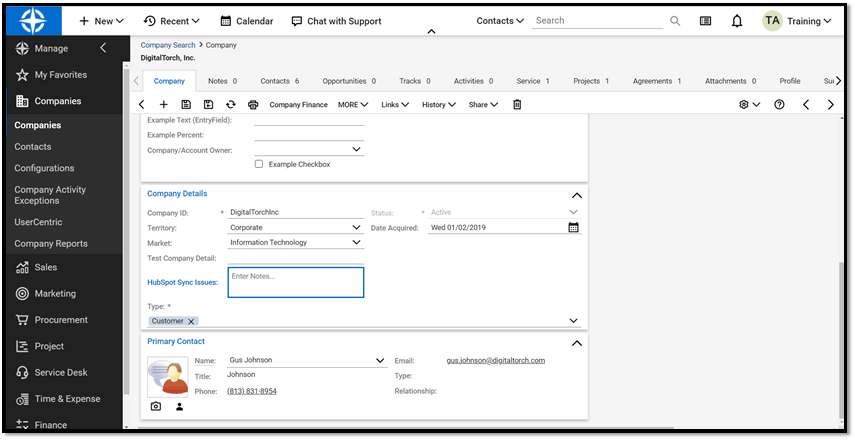Screen dimensions: 855x440
Task: Collapse the Manage sidebar
Action: [x=103, y=48]
